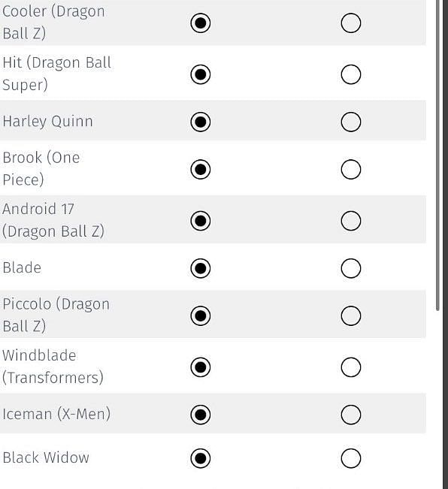Pick the first option for Brook (One Piece)
Image resolution: width=448 pixels, height=489 pixels.
pyautogui.click(x=200, y=169)
